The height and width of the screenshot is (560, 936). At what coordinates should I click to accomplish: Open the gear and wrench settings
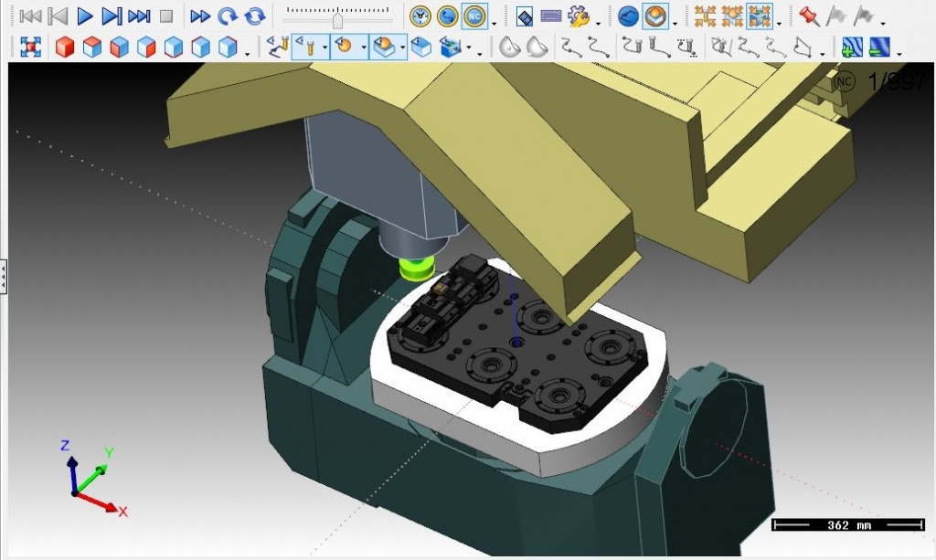coord(579,16)
